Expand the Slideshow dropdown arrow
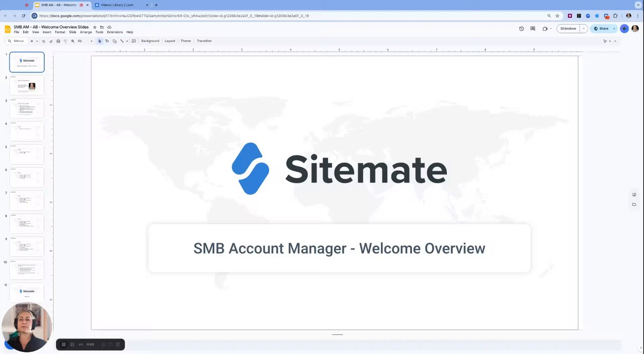 [x=584, y=29]
